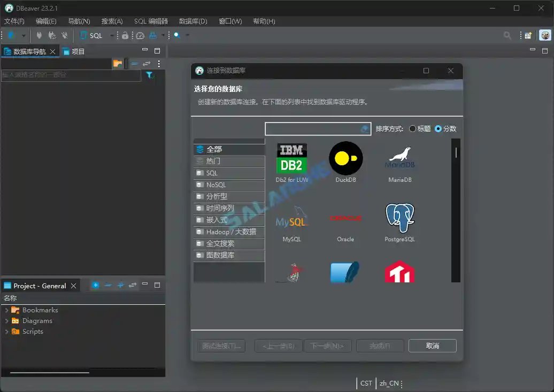
Task: Pick the Db2 for LUW driver
Action: (x=291, y=160)
